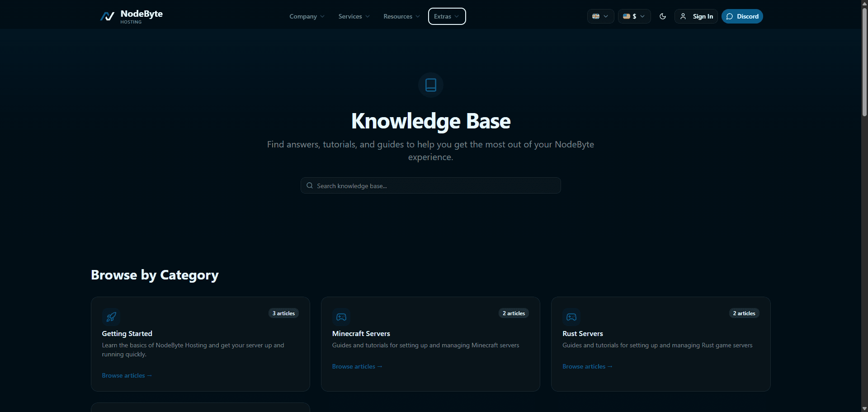Click the scrollbar down arrow
The image size is (868, 412).
pyautogui.click(x=864, y=408)
